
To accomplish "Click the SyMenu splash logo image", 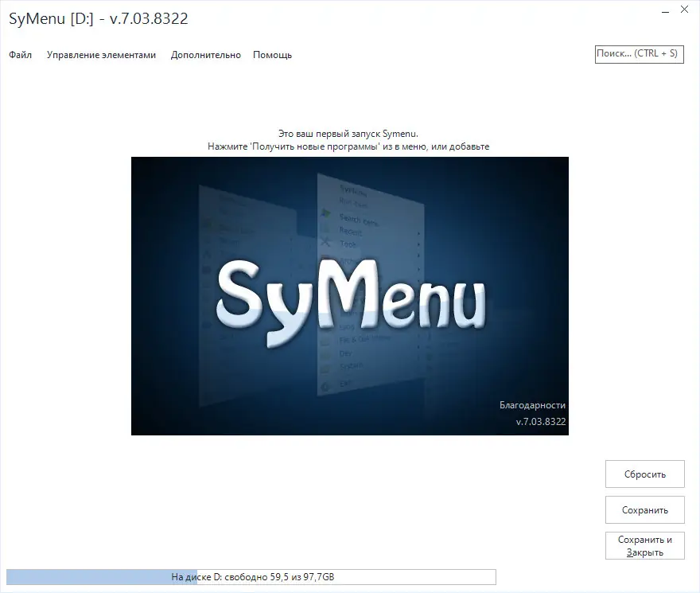I will pos(349,296).
